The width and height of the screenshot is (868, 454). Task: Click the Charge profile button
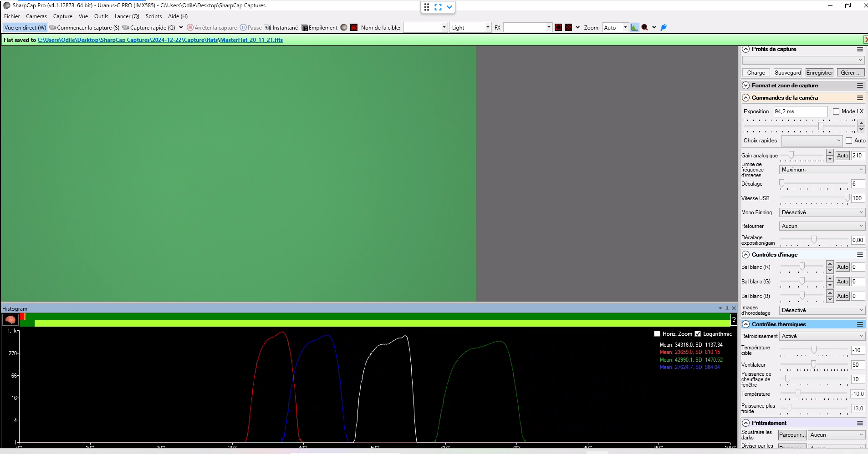[756, 73]
